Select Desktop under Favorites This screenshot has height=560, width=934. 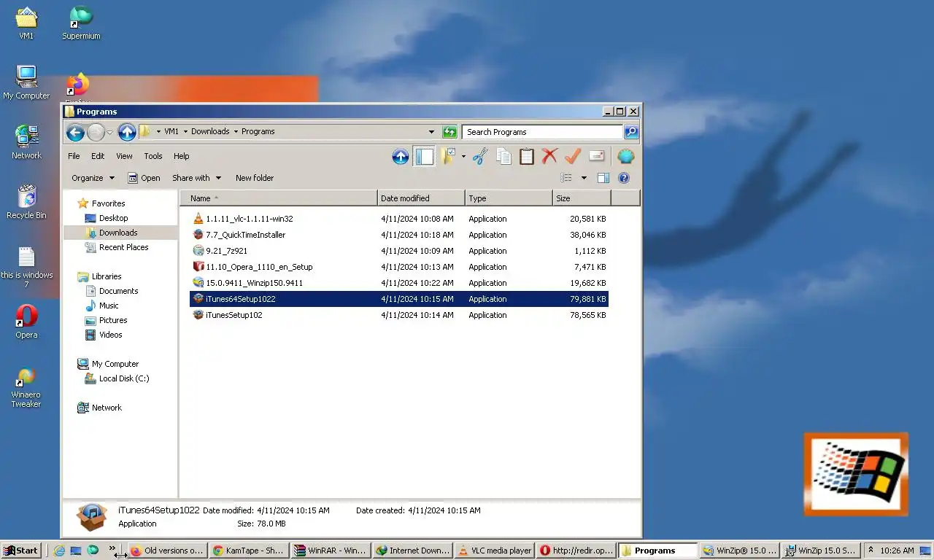click(113, 218)
